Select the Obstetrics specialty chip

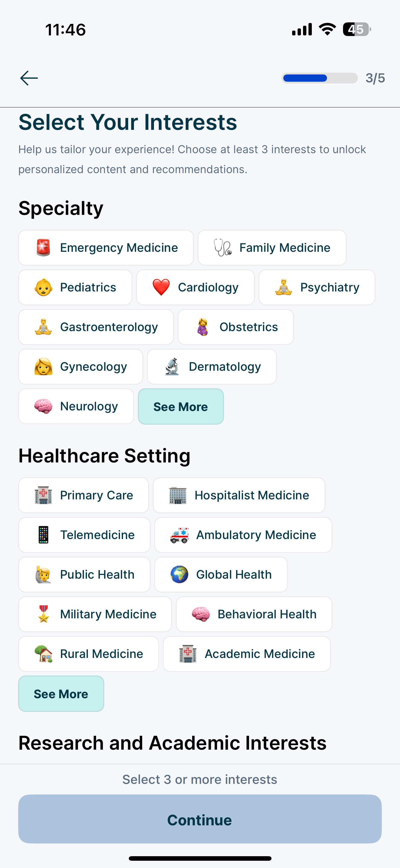(x=236, y=327)
